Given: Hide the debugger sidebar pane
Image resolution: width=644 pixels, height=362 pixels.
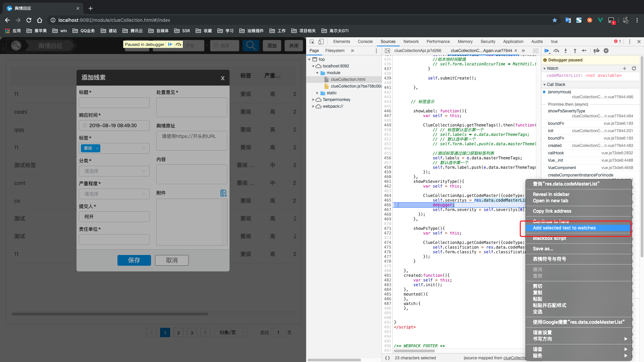Looking at the screenshot, I should (x=536, y=51).
